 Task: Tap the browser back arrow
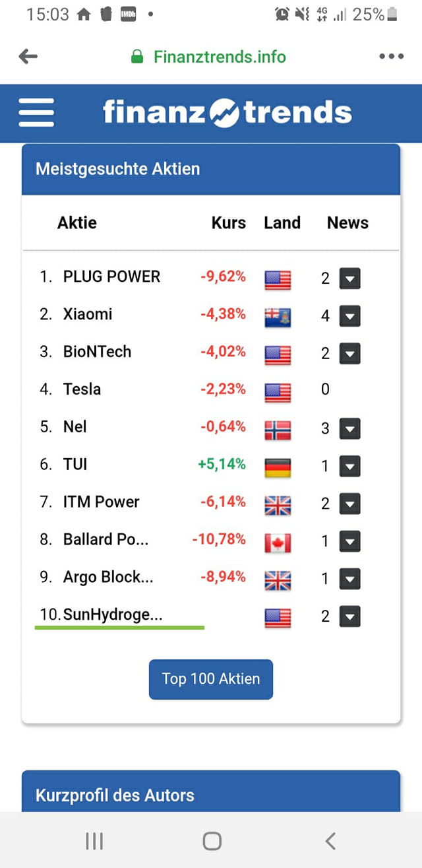[28, 57]
